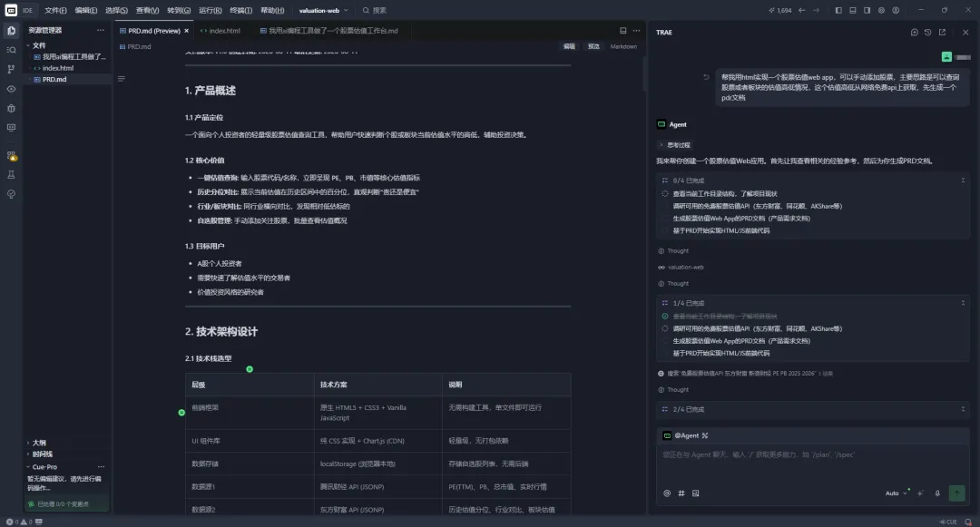This screenshot has height=527, width=980.
Task: Open notifications bell in status bar
Action: (968, 522)
